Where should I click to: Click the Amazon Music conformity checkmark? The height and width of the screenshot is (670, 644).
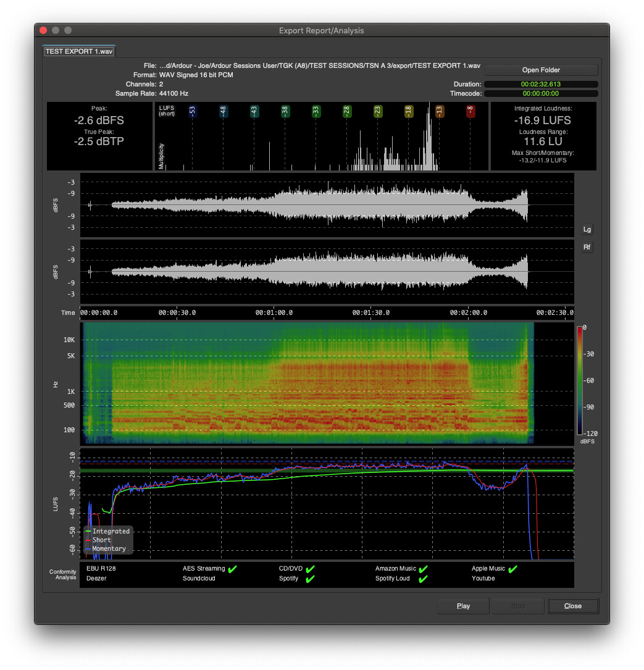click(423, 569)
